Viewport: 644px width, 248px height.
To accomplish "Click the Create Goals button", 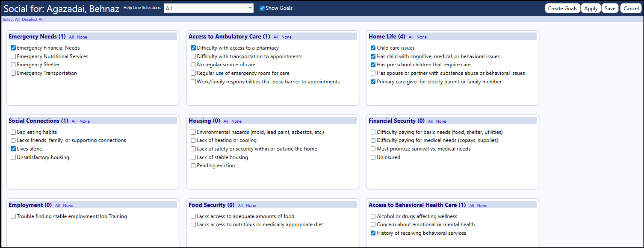I will [x=562, y=8].
